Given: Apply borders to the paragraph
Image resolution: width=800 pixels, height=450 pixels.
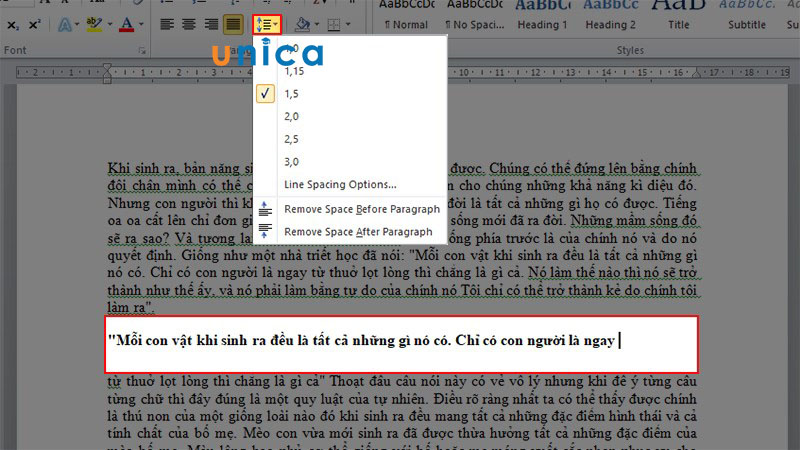Looking at the screenshot, I should tap(334, 24).
